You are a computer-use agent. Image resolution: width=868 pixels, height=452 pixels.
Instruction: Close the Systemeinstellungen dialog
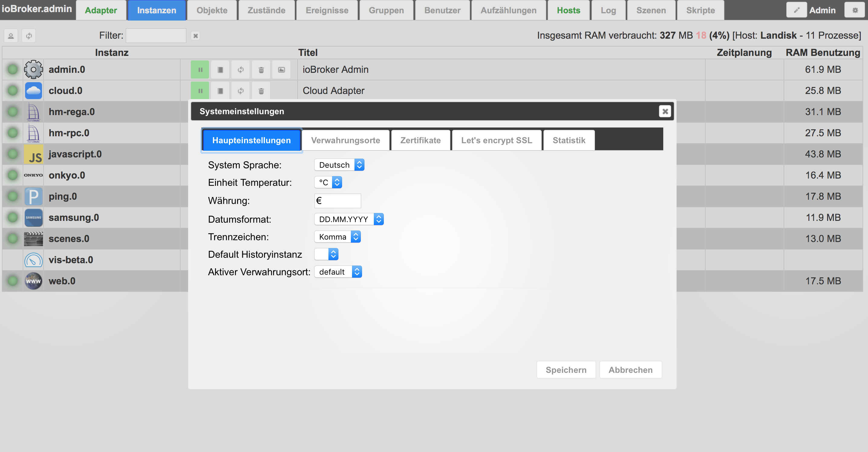click(665, 111)
